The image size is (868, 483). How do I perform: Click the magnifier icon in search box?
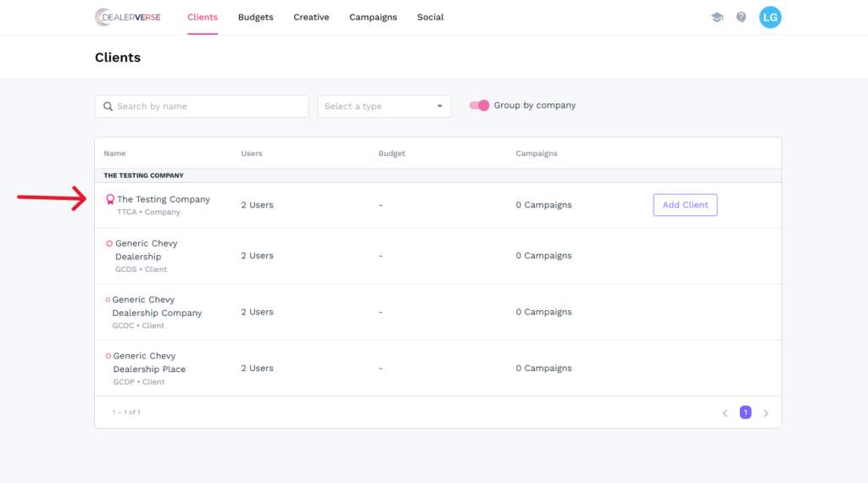tap(108, 107)
